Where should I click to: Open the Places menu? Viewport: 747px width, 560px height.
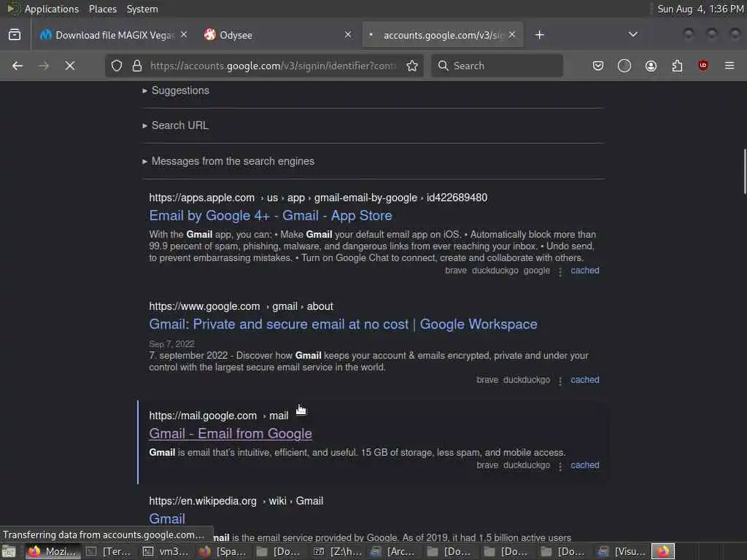[x=103, y=9]
